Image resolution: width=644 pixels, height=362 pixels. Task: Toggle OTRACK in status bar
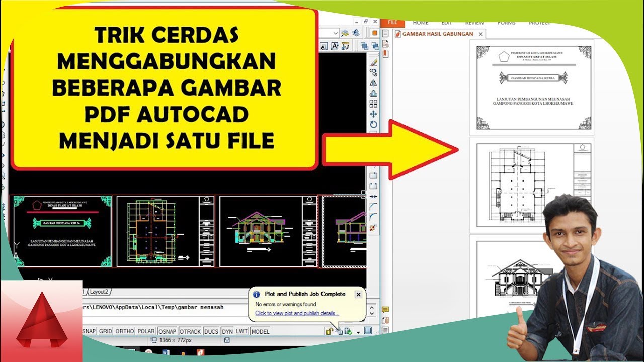click(190, 331)
